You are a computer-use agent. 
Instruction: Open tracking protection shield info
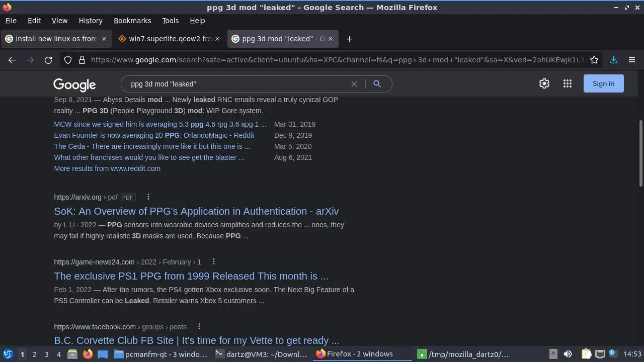[68, 60]
